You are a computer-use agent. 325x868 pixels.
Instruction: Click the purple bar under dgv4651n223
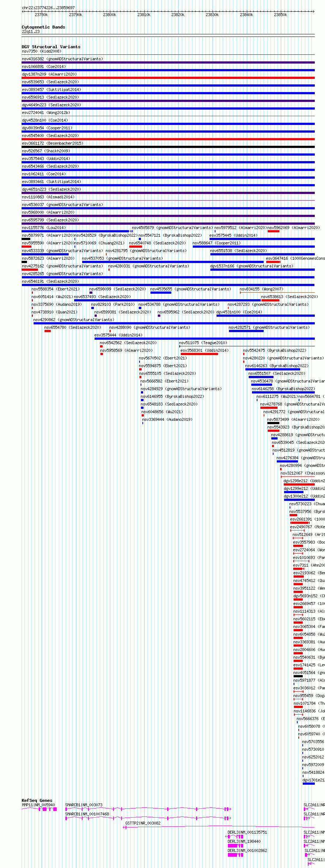[x=168, y=193]
